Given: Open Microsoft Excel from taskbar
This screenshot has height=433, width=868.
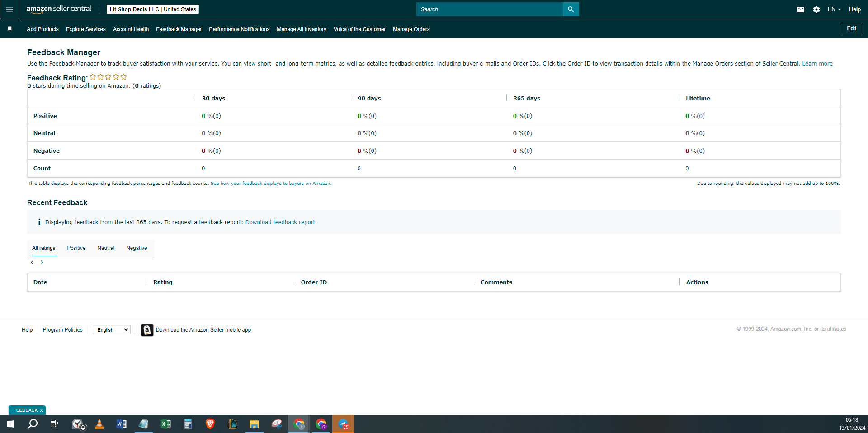Looking at the screenshot, I should pyautogui.click(x=166, y=424).
